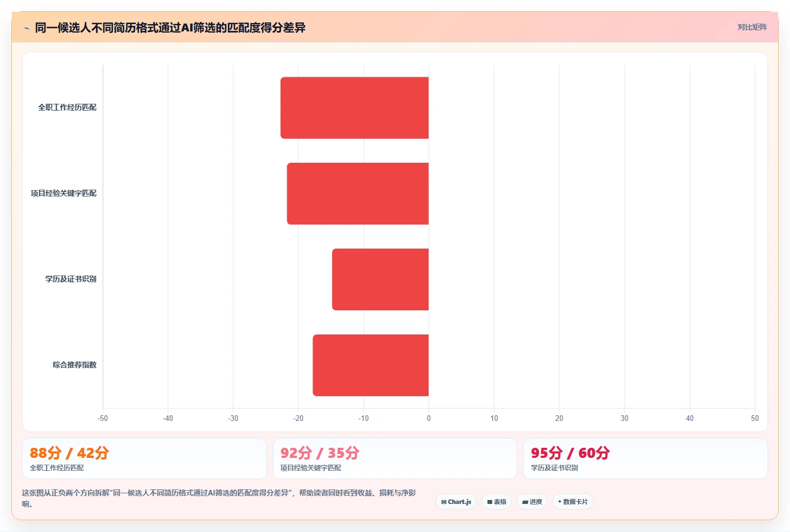The width and height of the screenshot is (790, 532).
Task: Open the 88分 / 42分 data card
Action: tap(144, 458)
